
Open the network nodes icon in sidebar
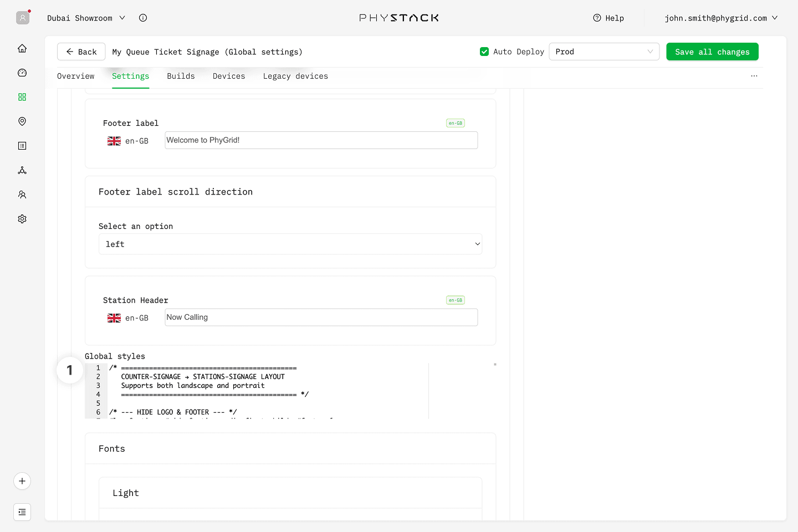point(22,170)
